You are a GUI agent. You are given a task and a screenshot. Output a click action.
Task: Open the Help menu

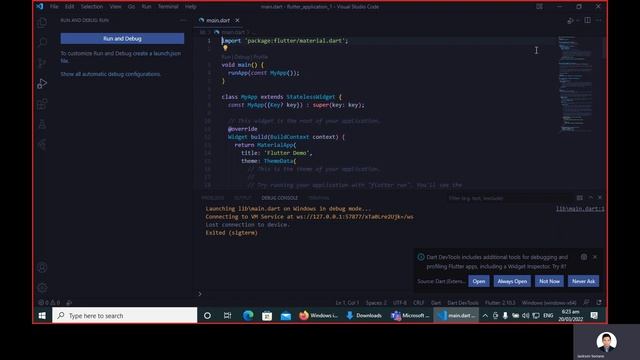191,7
